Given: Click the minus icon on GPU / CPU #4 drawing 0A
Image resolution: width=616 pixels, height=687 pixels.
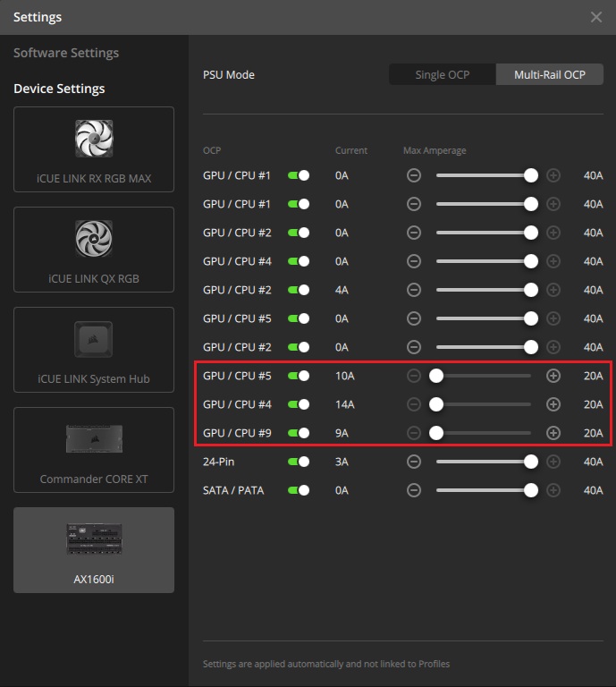Looking at the screenshot, I should tap(414, 261).
